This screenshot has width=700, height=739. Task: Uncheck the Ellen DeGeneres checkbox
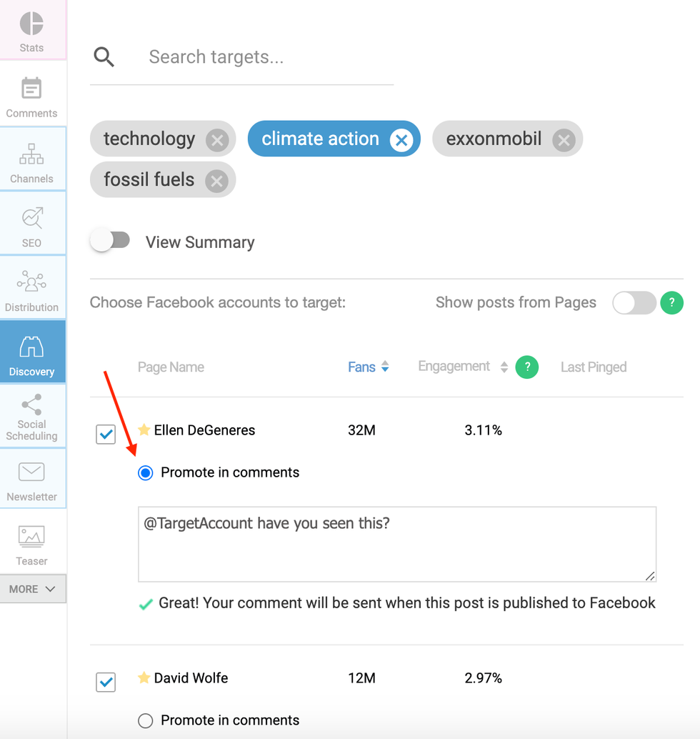[106, 434]
